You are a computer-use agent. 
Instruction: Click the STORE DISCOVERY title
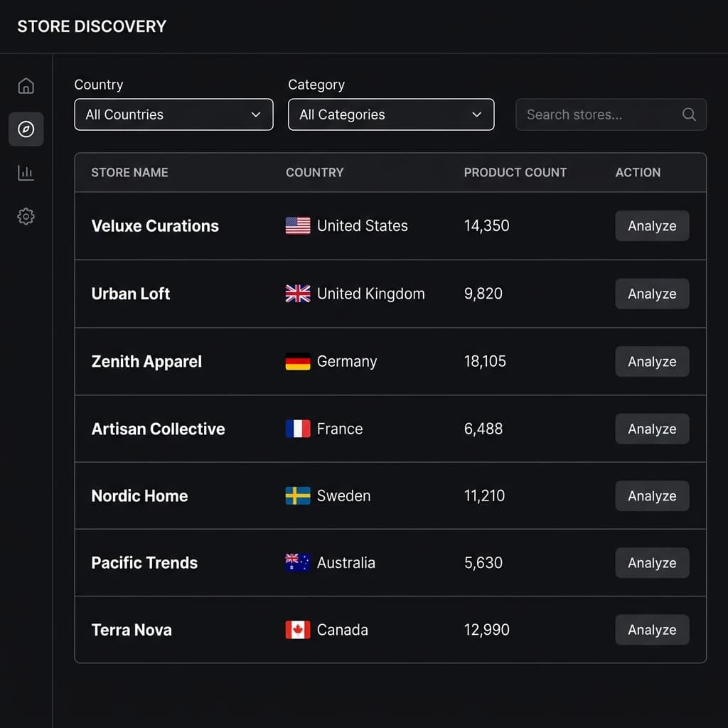point(91,26)
